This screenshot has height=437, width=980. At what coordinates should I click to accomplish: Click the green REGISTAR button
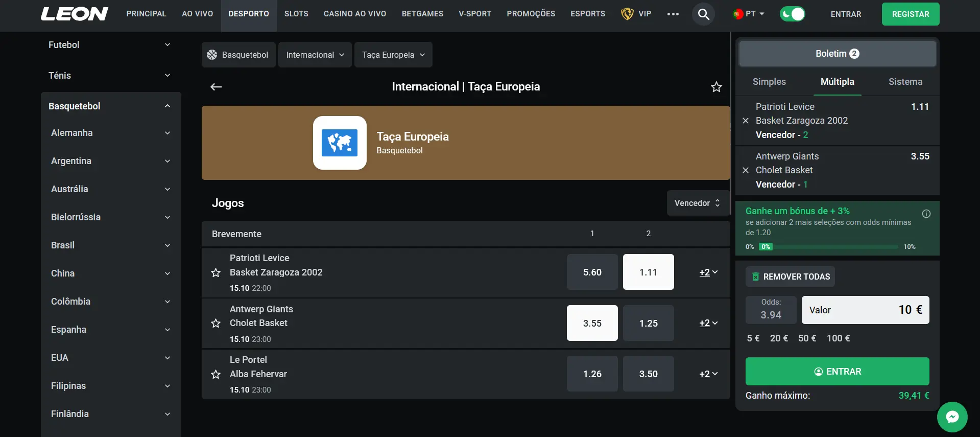pyautogui.click(x=911, y=14)
